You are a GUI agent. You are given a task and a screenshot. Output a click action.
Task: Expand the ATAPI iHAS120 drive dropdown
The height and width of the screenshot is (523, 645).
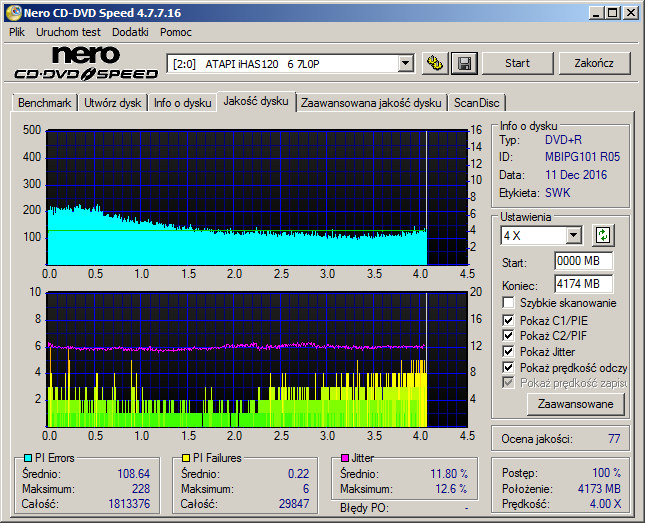tap(405, 64)
